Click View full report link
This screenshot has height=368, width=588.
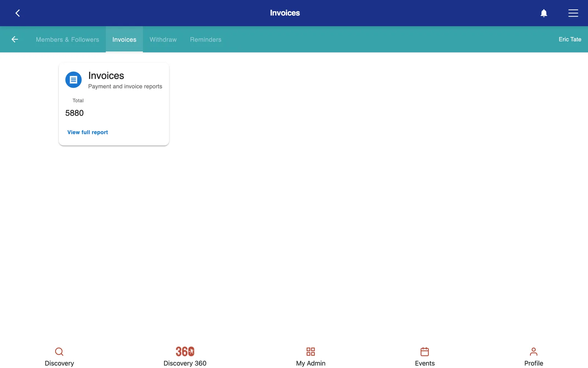(x=87, y=132)
